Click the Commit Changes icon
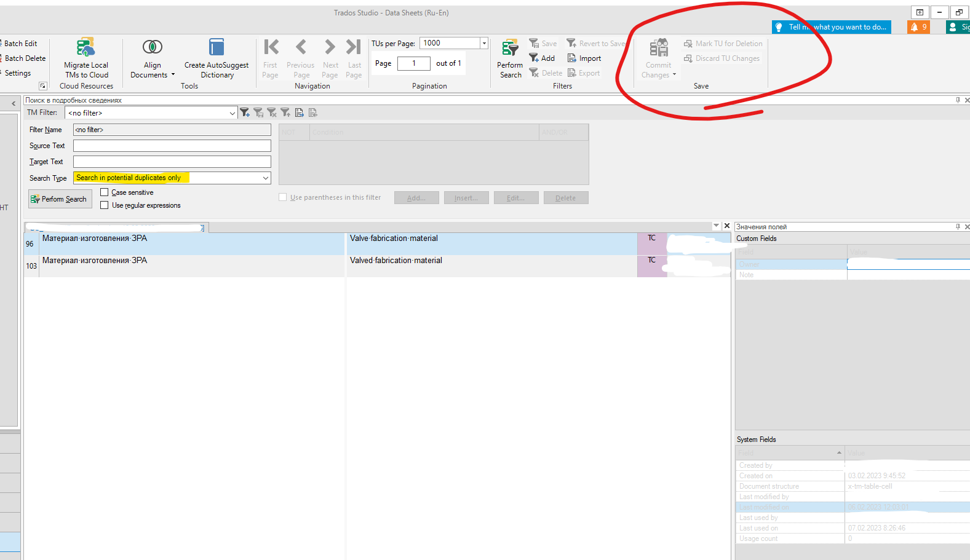Screen dimensions: 970x560 point(659,47)
